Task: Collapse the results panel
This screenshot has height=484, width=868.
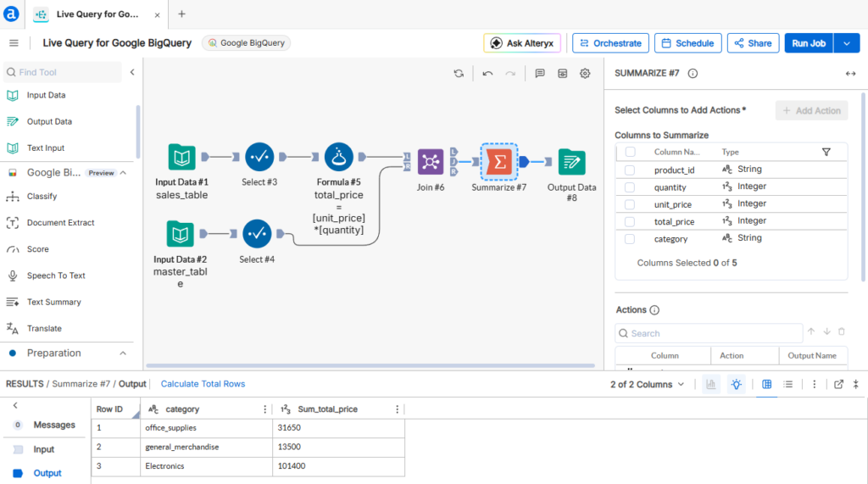Action: pyautogui.click(x=856, y=384)
